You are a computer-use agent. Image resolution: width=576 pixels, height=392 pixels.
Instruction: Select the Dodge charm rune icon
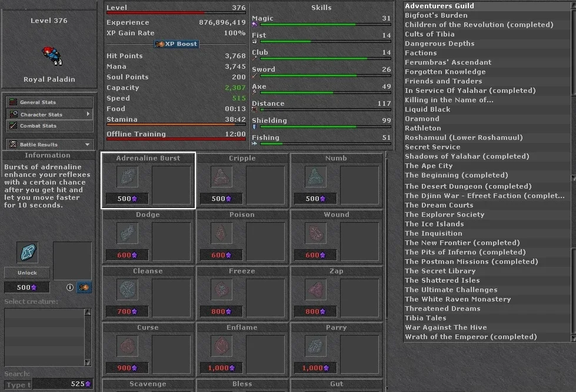tap(127, 233)
